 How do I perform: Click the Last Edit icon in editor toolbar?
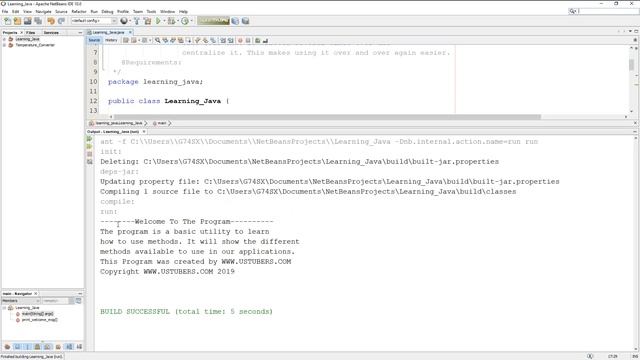tap(126, 40)
